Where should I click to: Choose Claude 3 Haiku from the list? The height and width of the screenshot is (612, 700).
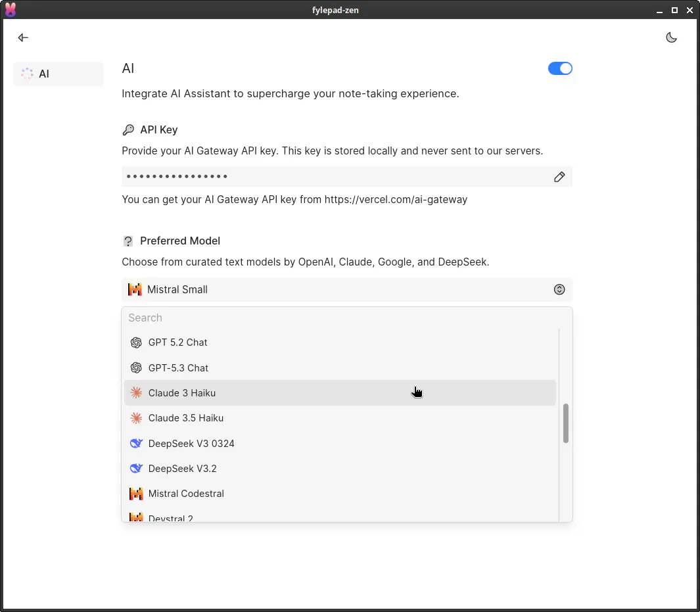[x=340, y=393]
